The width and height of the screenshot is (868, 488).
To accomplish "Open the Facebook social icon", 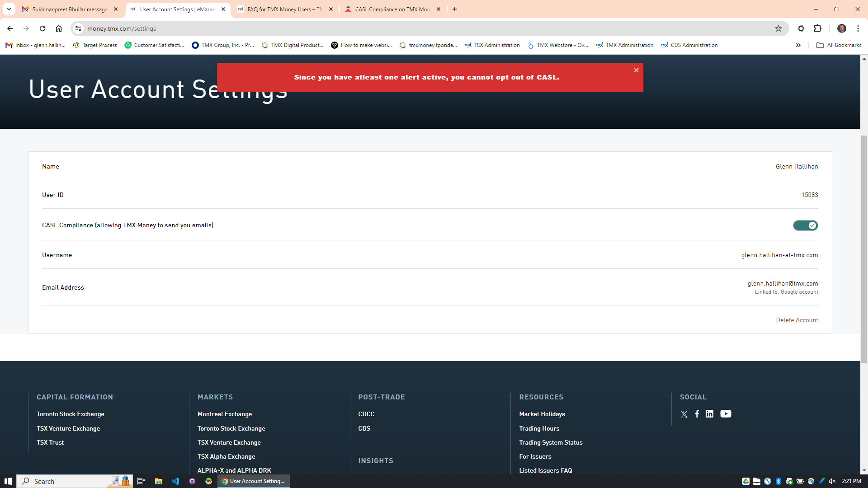I will pos(697,414).
